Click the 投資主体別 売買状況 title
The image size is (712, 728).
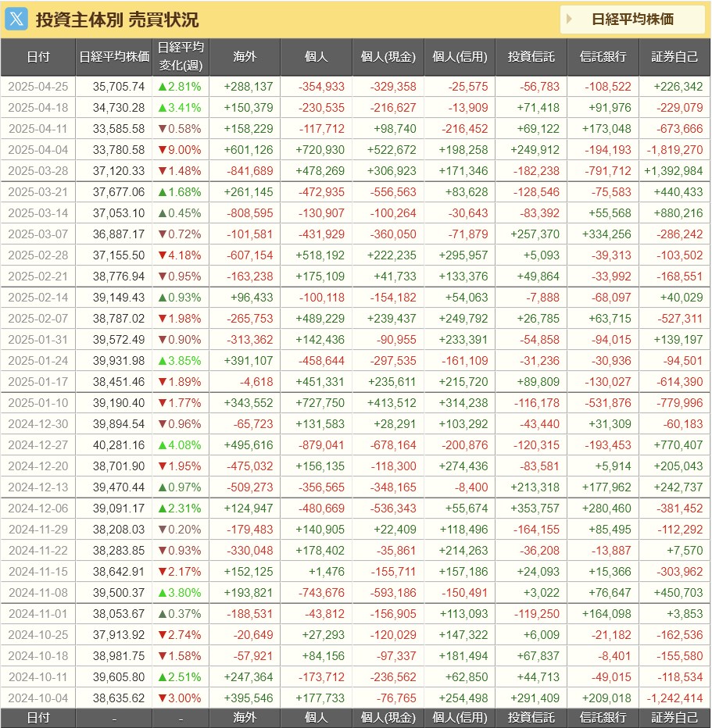click(x=117, y=20)
